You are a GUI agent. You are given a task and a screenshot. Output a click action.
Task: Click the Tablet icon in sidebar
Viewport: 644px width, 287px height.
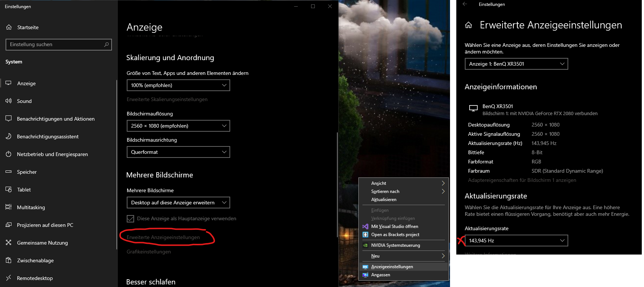coord(8,189)
